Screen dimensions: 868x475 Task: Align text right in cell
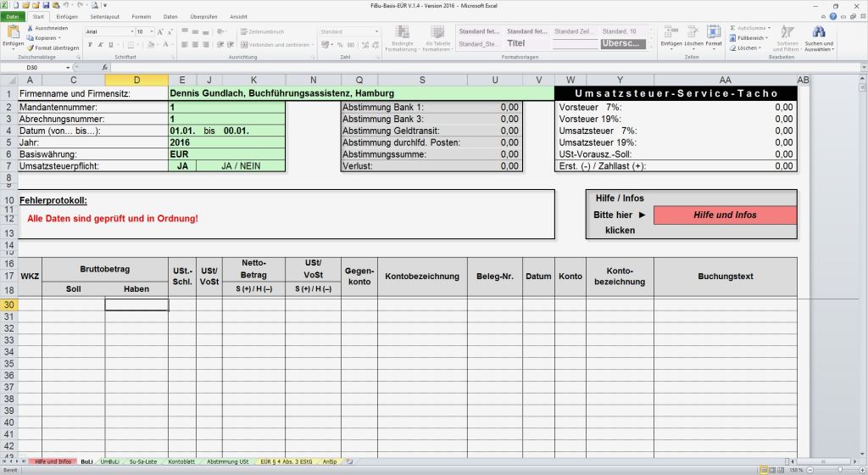(x=206, y=45)
